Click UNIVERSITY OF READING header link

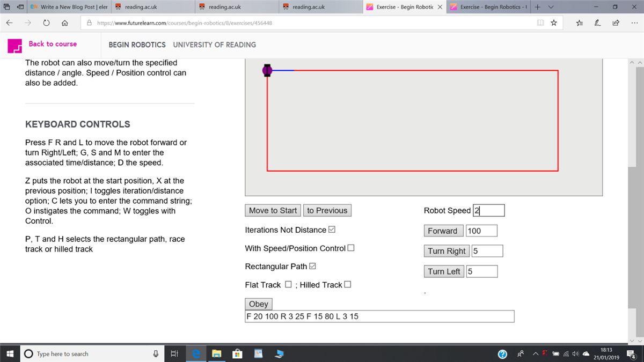click(214, 45)
